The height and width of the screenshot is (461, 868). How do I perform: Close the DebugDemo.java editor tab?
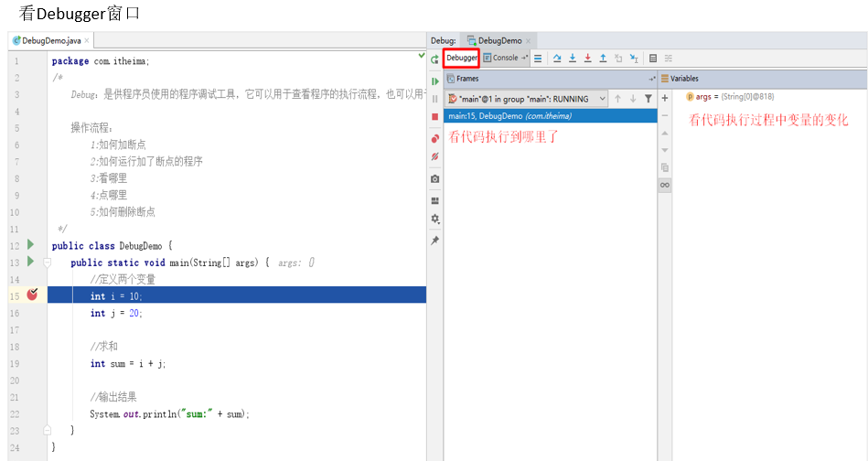click(87, 40)
